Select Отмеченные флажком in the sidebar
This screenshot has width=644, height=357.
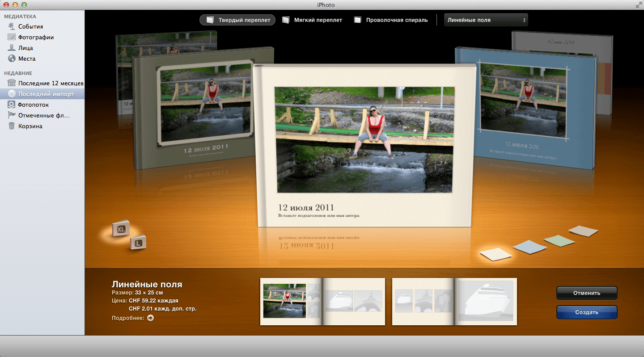pyautogui.click(x=44, y=115)
